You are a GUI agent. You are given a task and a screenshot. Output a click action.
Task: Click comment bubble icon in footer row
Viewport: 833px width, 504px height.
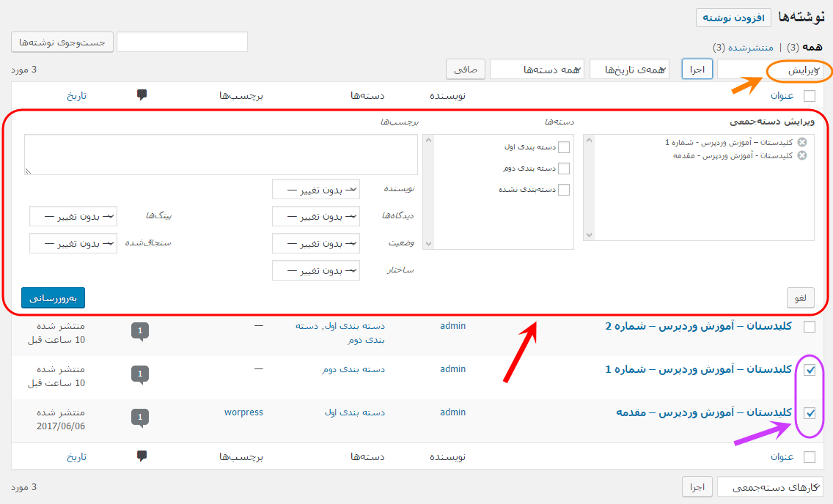coord(142,456)
